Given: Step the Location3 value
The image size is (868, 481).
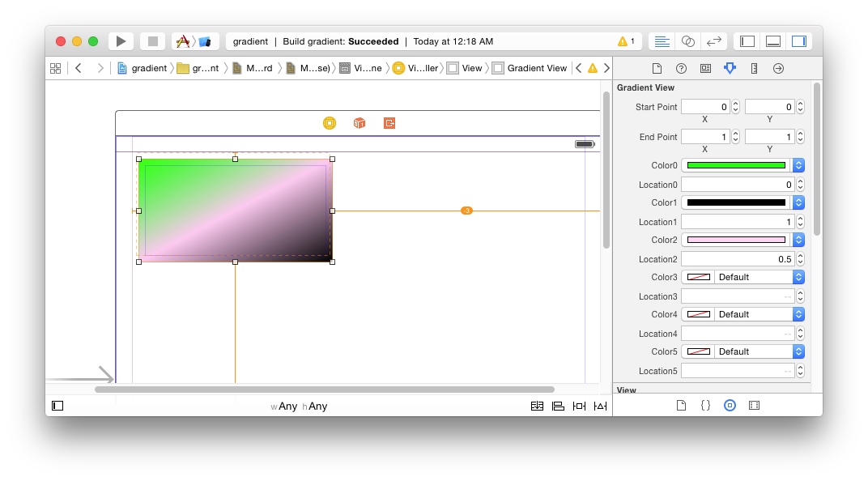Looking at the screenshot, I should coord(800,296).
